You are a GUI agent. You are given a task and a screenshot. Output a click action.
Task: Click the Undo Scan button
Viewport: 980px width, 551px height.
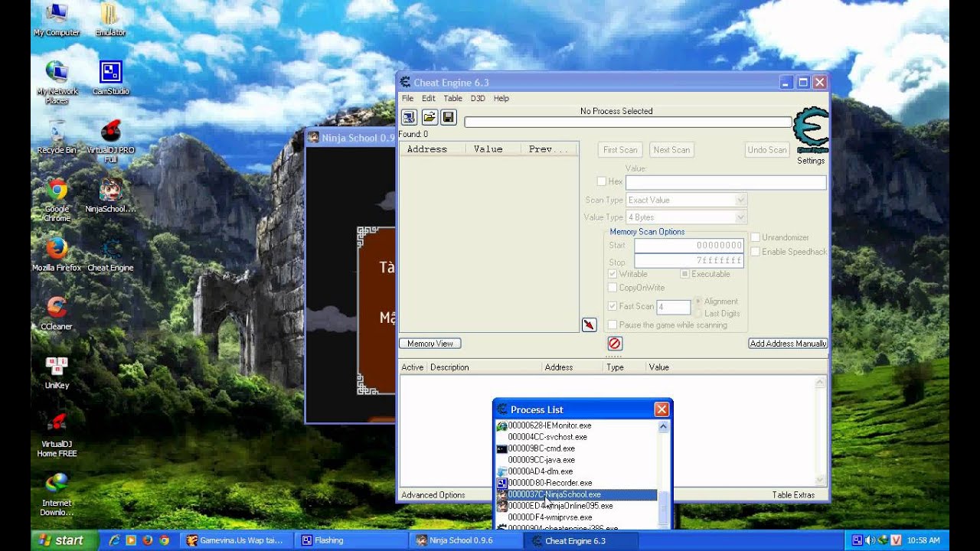[x=767, y=150]
